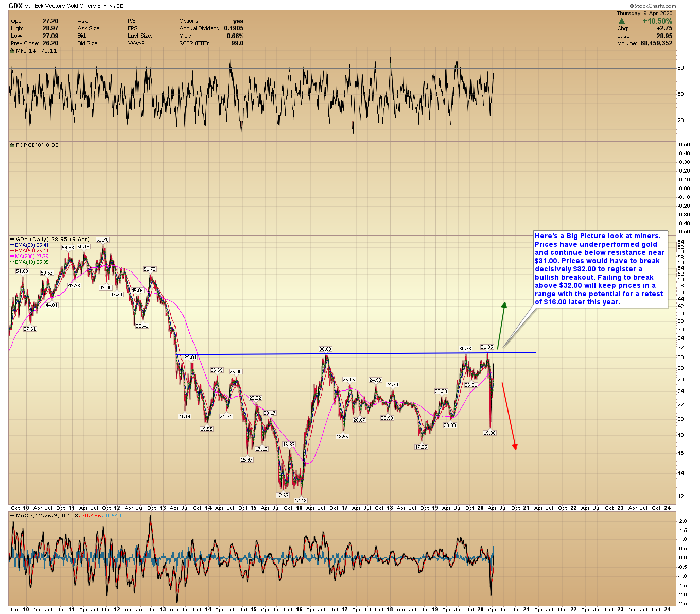The width and height of the screenshot is (700, 614).
Task: Click the MFI(14) indicator panel marker icon
Action: click(13, 51)
